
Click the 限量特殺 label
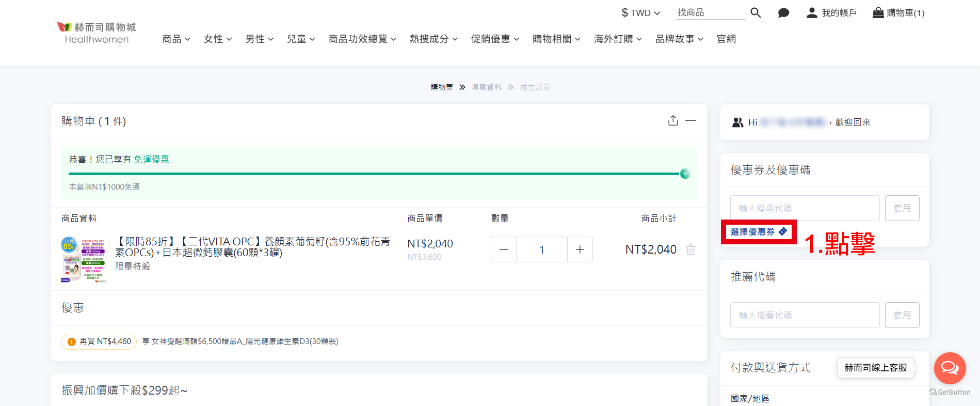coord(133,267)
